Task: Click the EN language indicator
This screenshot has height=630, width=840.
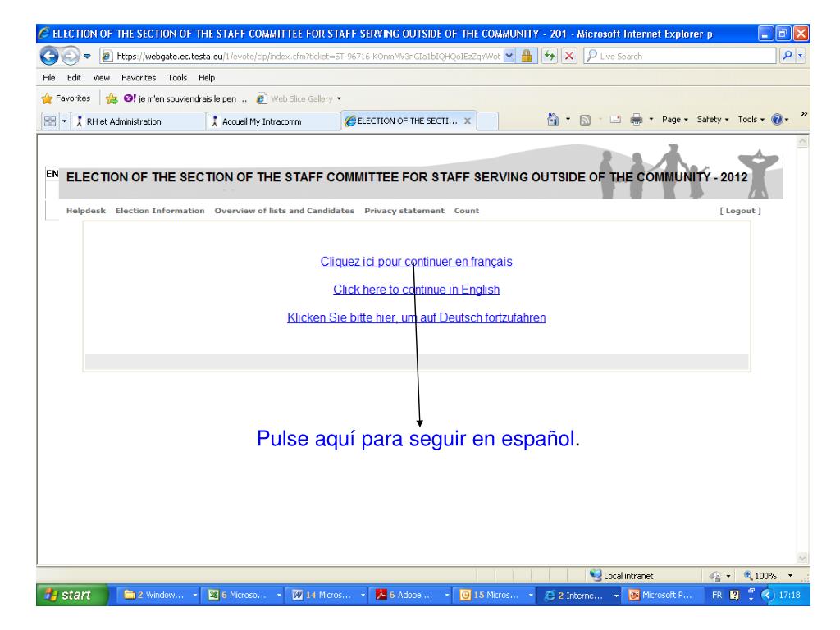Action: [x=52, y=174]
